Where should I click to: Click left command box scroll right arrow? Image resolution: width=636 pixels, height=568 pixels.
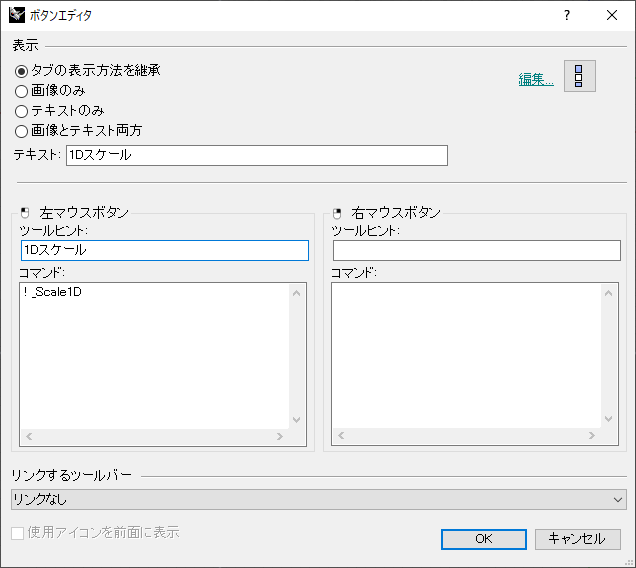[280, 437]
